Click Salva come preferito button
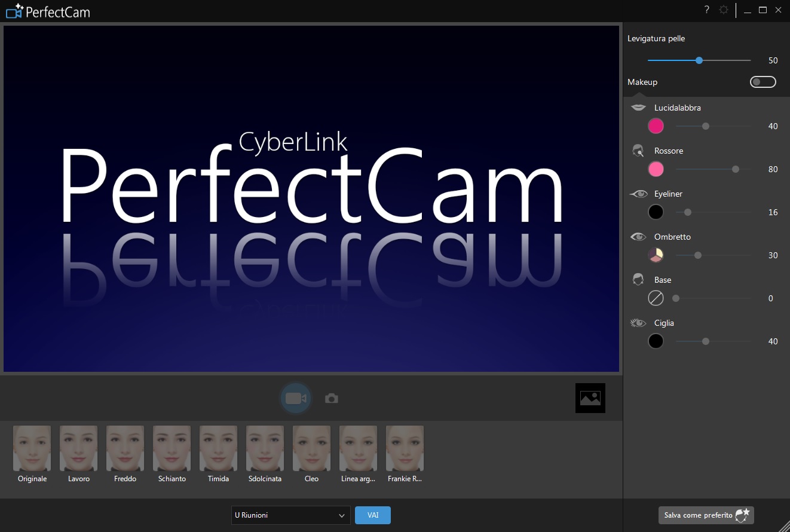Image resolution: width=790 pixels, height=532 pixels. pyautogui.click(x=706, y=515)
